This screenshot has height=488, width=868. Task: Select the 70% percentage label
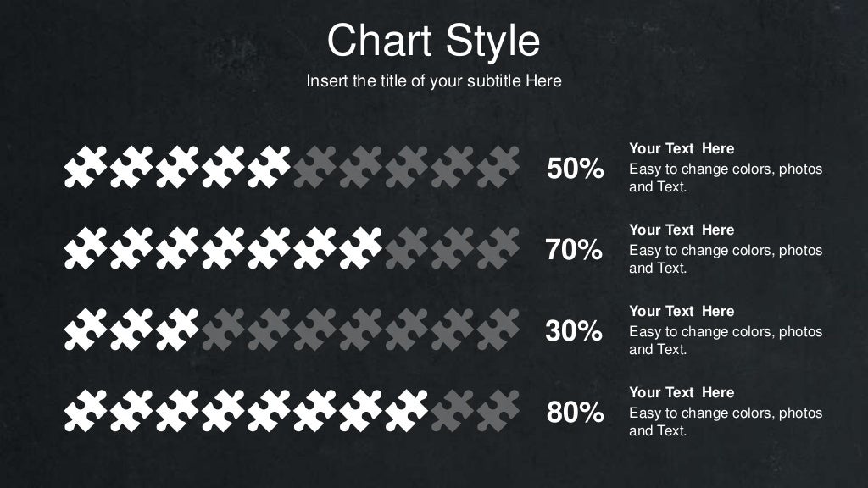click(x=574, y=250)
